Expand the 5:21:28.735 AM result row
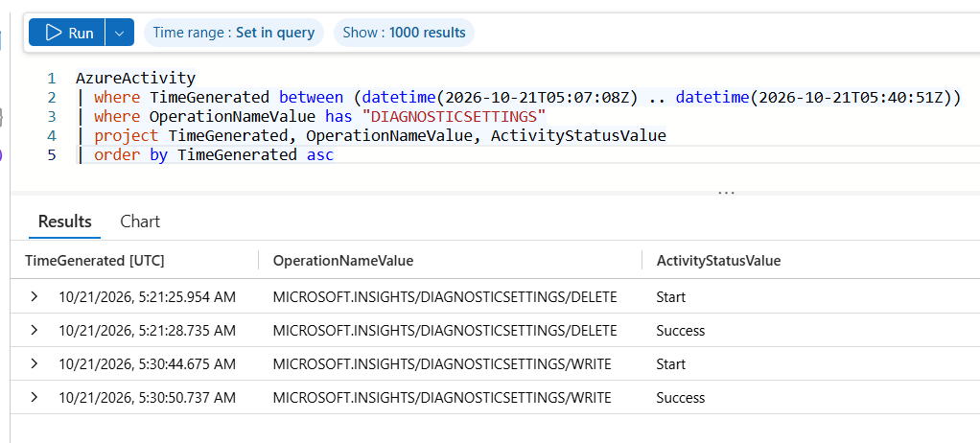Viewport: 980px width, 443px height. (35, 331)
